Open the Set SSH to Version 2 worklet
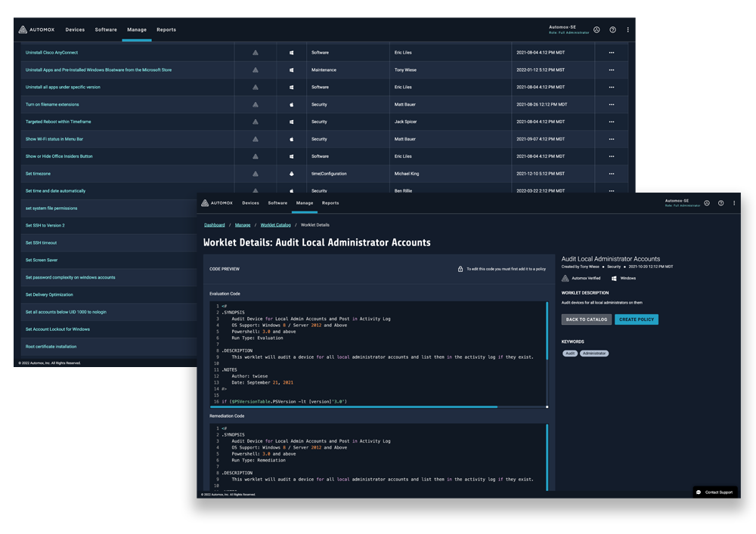756x534 pixels. pyautogui.click(x=45, y=225)
